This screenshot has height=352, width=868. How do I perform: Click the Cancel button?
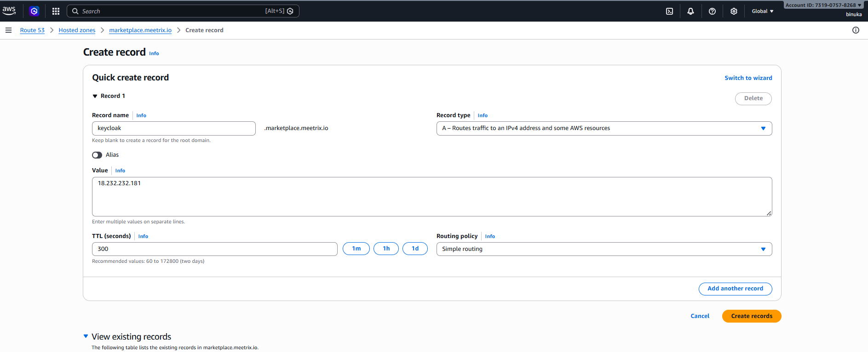click(x=700, y=316)
